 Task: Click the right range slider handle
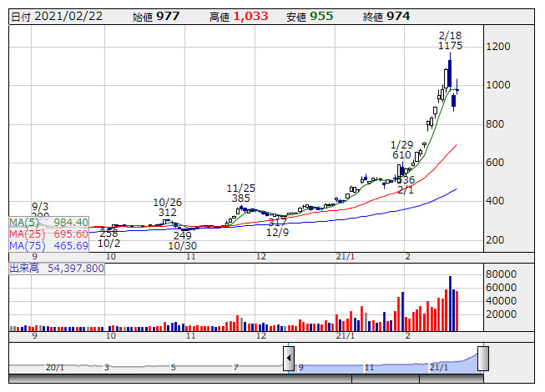pyautogui.click(x=482, y=359)
